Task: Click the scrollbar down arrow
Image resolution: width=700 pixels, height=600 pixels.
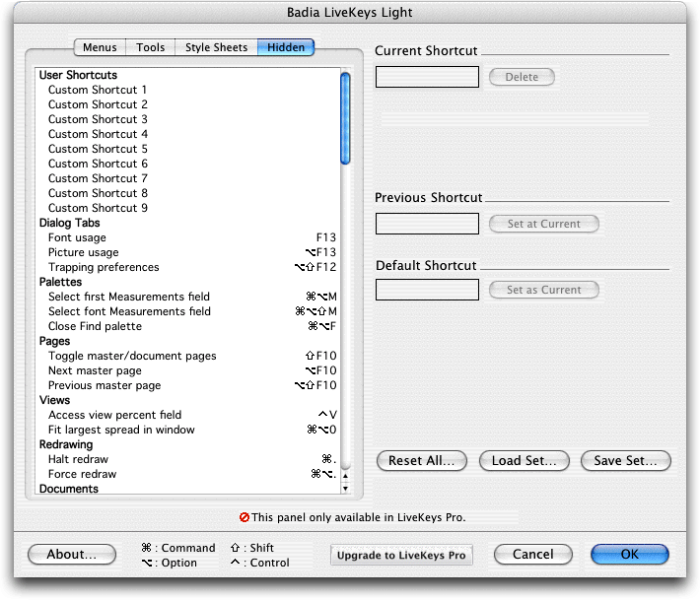Action: tap(345, 488)
